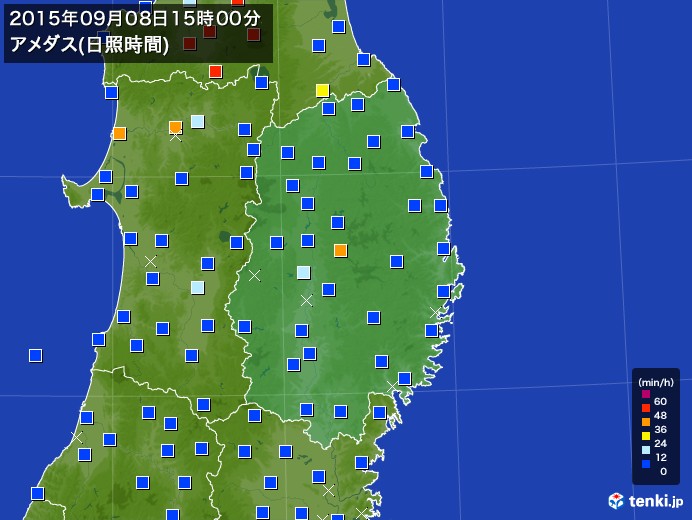
Task: Click the tenki.jp logo
Action: pos(646,501)
